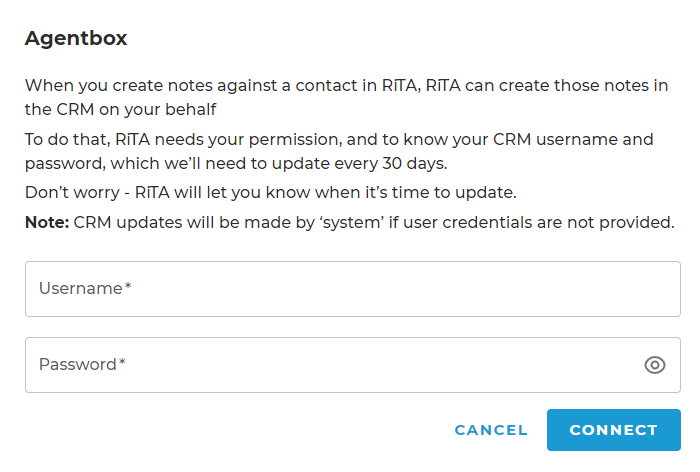This screenshot has width=700, height=472.
Task: Click the "Don't worry" reassurance sentence
Action: (271, 192)
